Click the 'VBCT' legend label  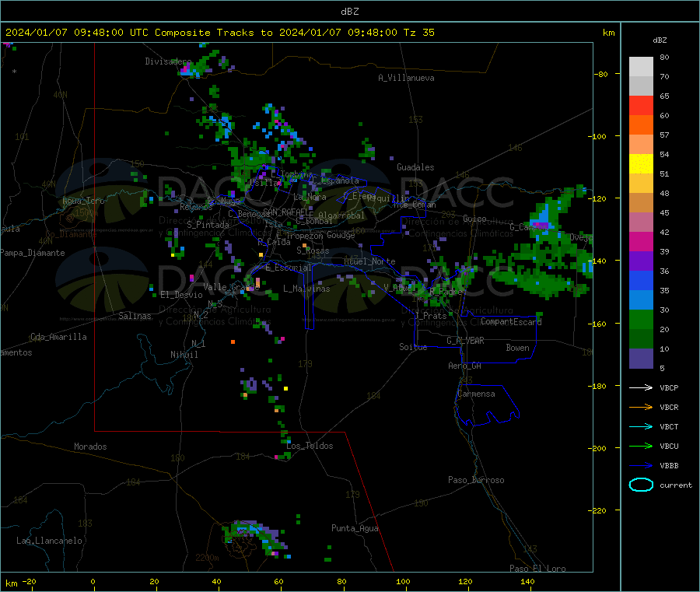(669, 427)
